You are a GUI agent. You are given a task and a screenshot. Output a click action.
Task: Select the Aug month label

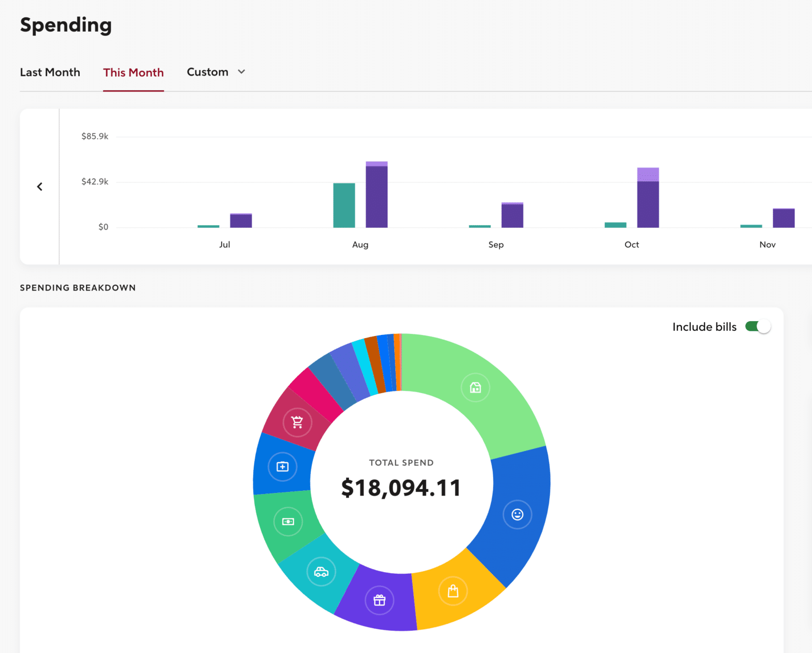[361, 245]
